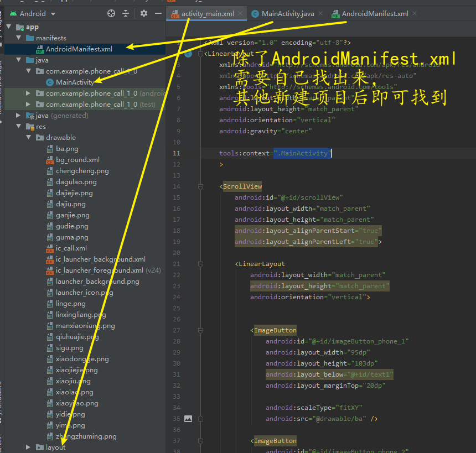476x453 pixels.
Task: Switch to the activity_main.xml tab
Action: coord(208,14)
